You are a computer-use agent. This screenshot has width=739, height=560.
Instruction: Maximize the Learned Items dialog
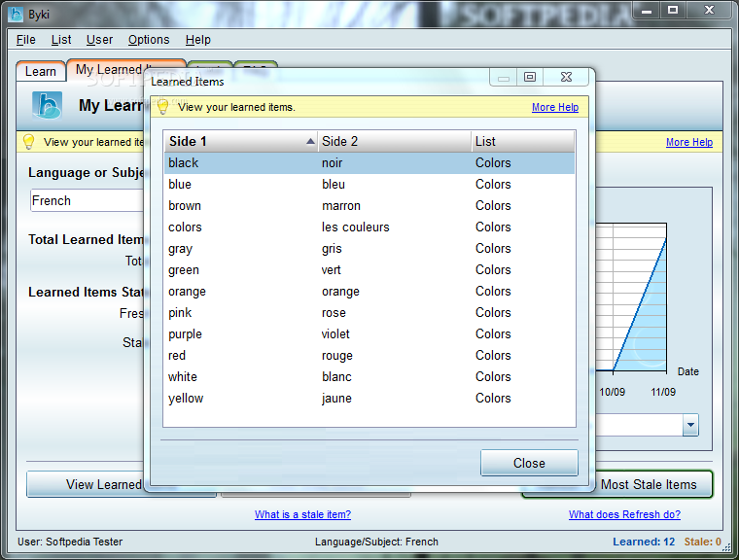tap(530, 77)
